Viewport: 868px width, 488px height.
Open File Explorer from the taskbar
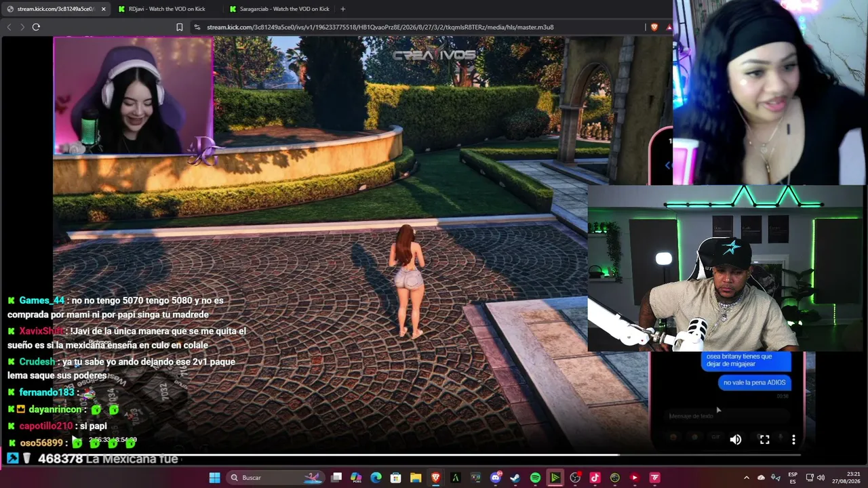[x=416, y=478]
